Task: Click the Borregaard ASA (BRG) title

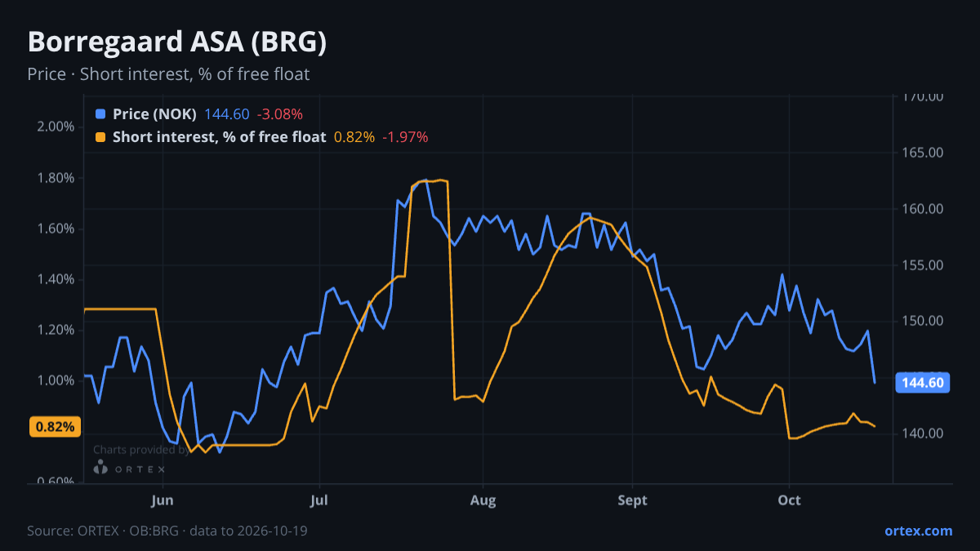Action: [x=176, y=43]
